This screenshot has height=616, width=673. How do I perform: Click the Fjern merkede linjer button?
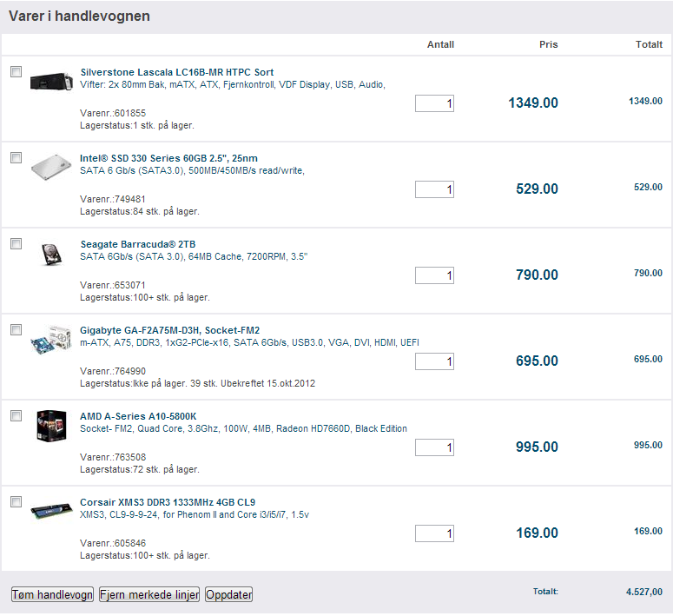tap(149, 594)
